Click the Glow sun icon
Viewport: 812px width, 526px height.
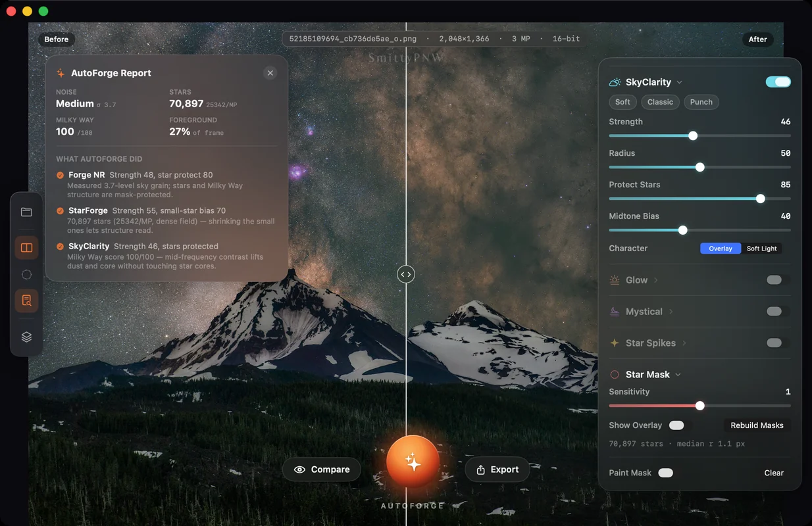pyautogui.click(x=615, y=280)
